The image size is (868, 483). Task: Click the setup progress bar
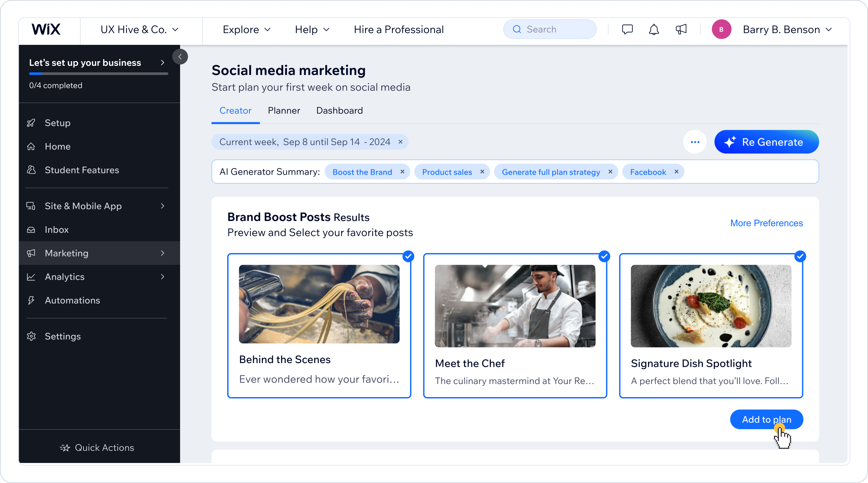(x=98, y=74)
